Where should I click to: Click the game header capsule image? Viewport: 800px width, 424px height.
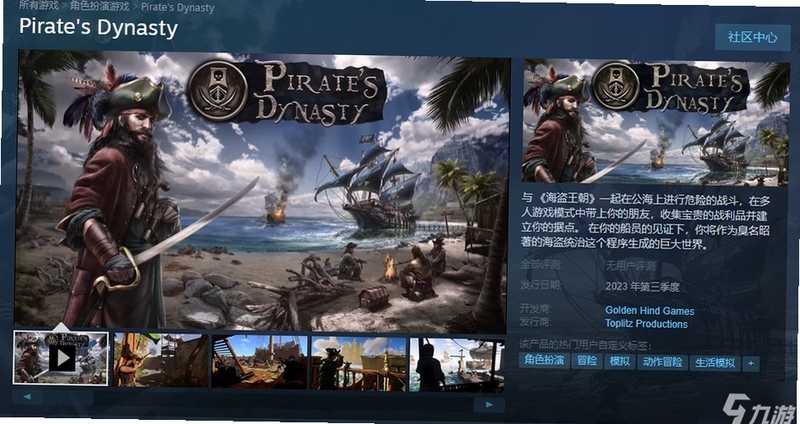(x=656, y=121)
